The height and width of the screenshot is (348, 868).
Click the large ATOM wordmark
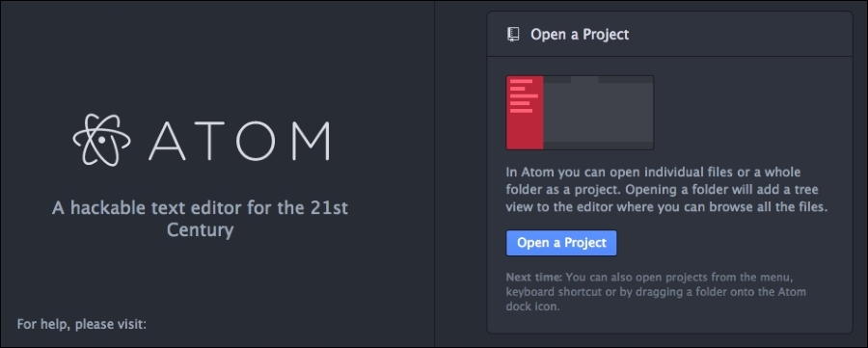click(239, 141)
